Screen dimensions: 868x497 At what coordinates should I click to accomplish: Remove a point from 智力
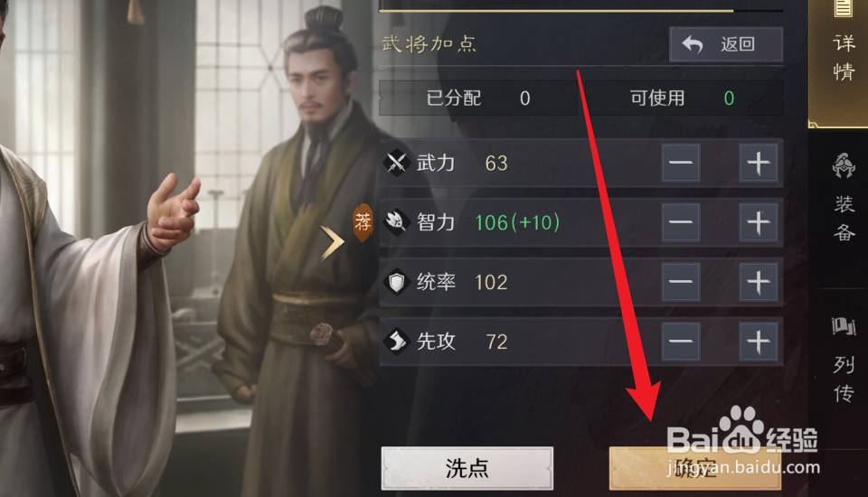click(681, 222)
